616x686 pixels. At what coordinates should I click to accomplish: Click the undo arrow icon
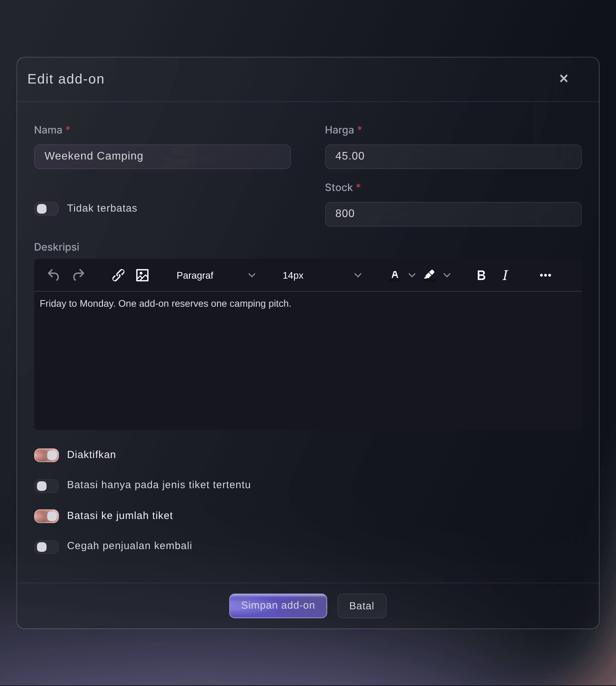(x=53, y=275)
